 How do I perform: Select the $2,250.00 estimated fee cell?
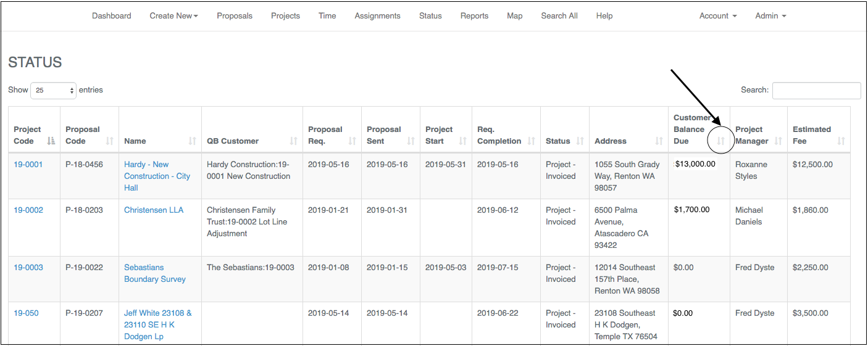pyautogui.click(x=819, y=279)
